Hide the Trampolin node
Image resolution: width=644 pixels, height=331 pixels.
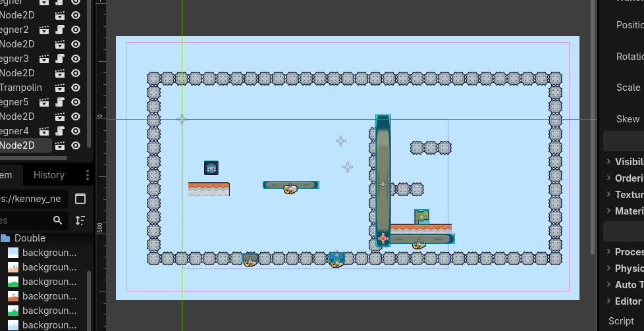[76, 88]
